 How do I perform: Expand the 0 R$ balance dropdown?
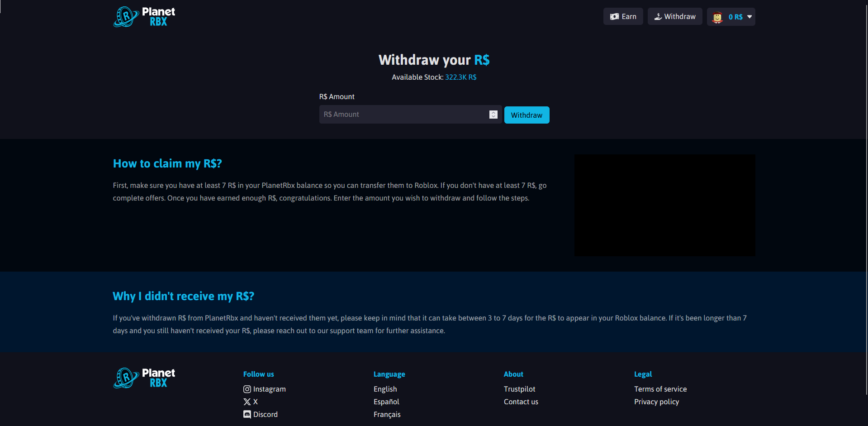tap(731, 17)
